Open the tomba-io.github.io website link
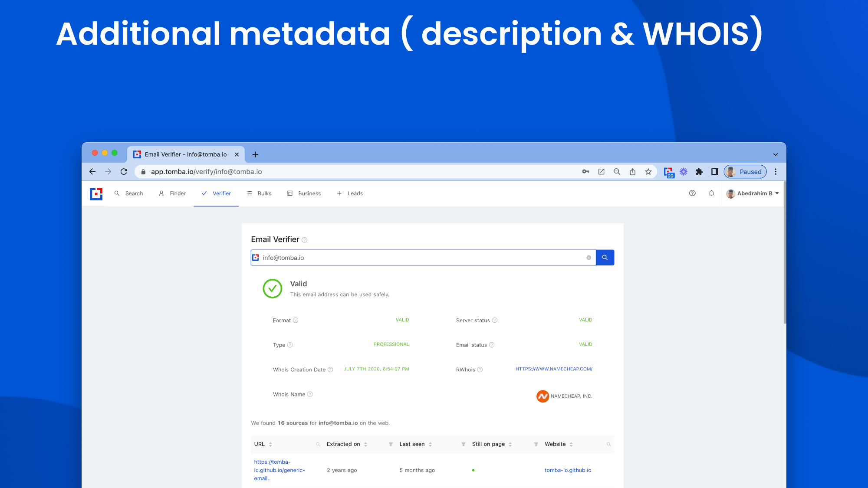This screenshot has height=488, width=868. click(x=568, y=470)
